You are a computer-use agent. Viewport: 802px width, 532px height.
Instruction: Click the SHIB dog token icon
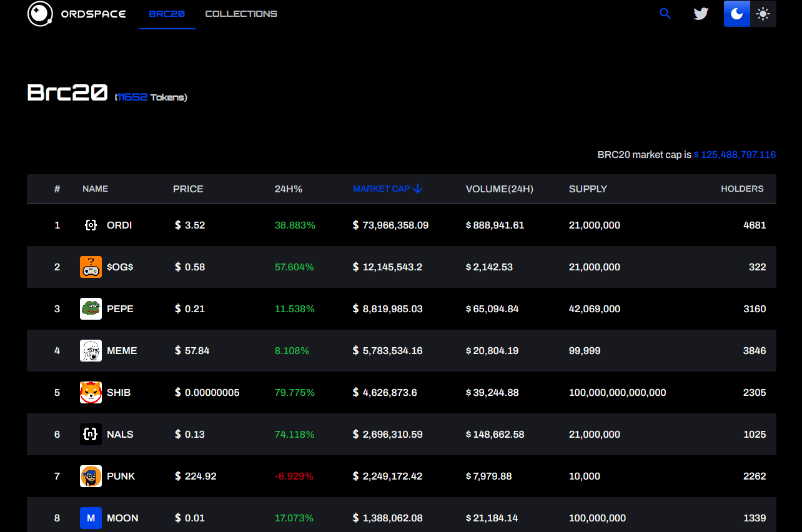[x=91, y=392]
